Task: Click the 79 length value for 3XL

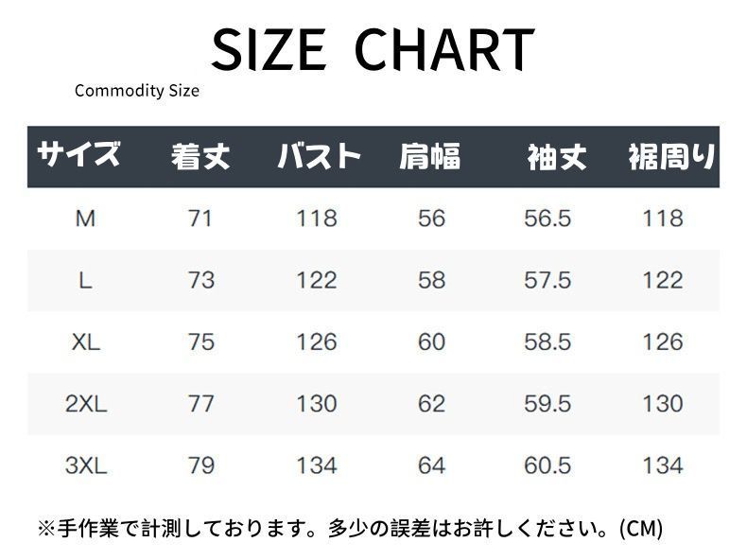Action: pos(201,465)
